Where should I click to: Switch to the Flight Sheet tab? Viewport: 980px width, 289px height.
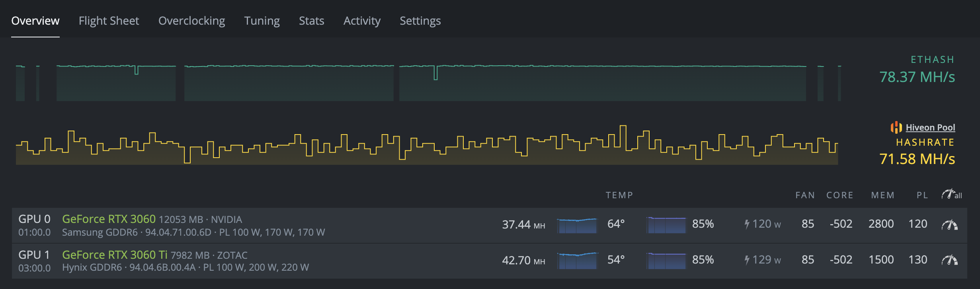(109, 21)
